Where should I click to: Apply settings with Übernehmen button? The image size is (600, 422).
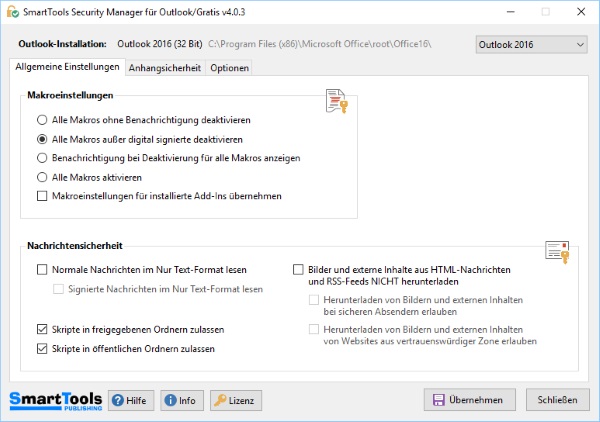[x=470, y=400]
